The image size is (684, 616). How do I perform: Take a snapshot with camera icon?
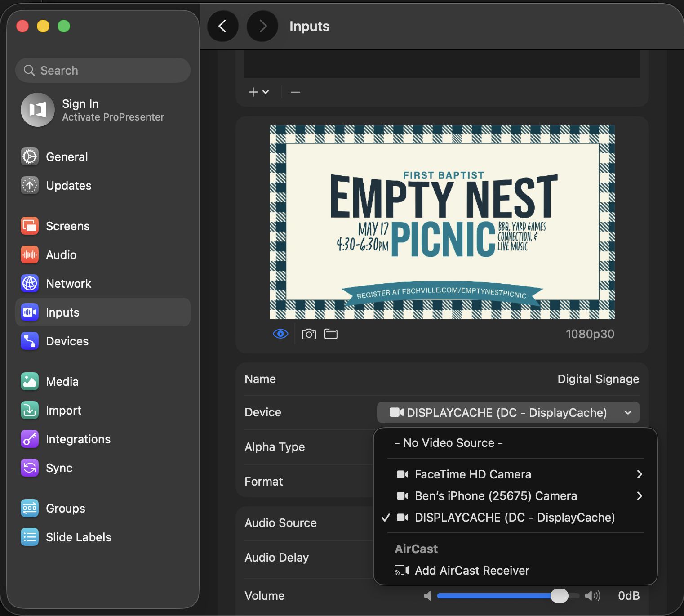pyautogui.click(x=309, y=334)
